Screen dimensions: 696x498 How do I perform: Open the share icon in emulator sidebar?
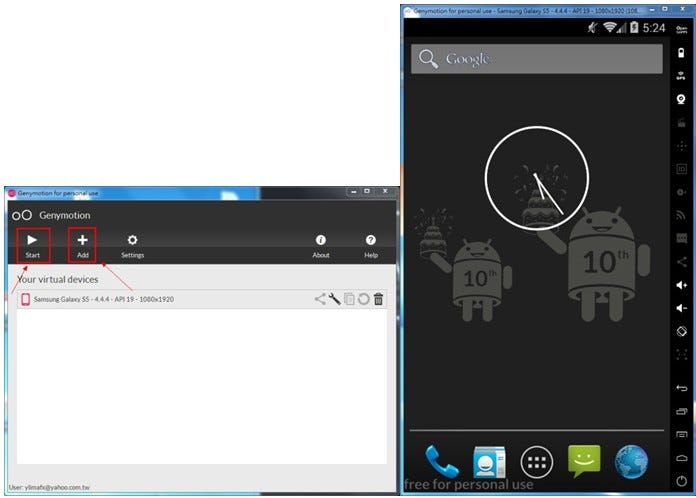[x=681, y=261]
